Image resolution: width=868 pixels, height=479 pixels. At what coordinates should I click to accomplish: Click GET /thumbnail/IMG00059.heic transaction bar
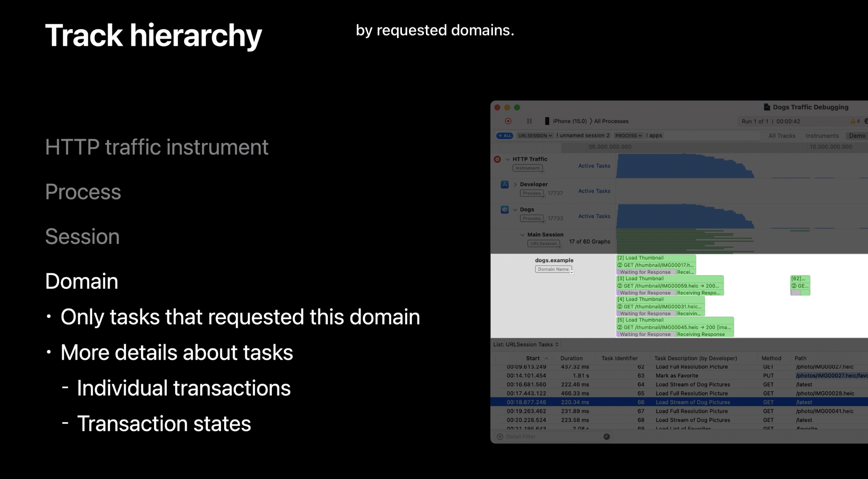pyautogui.click(x=670, y=286)
